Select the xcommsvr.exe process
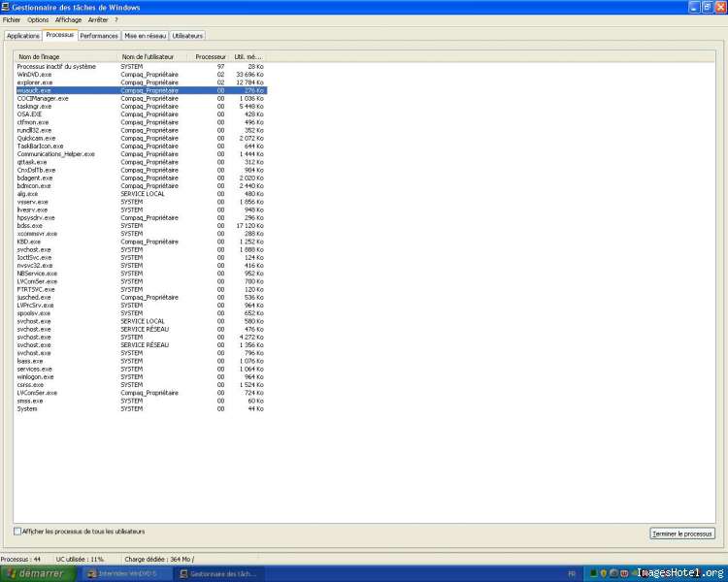 [141, 234]
